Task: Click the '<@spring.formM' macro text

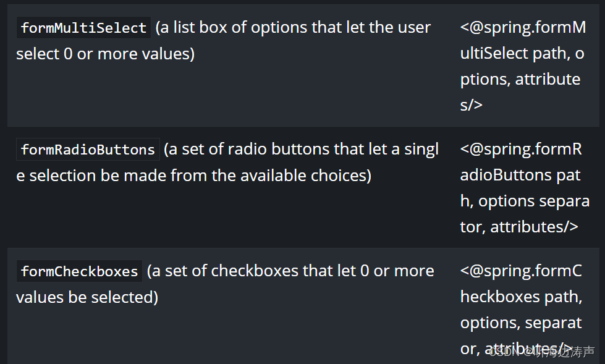Action: click(523, 27)
